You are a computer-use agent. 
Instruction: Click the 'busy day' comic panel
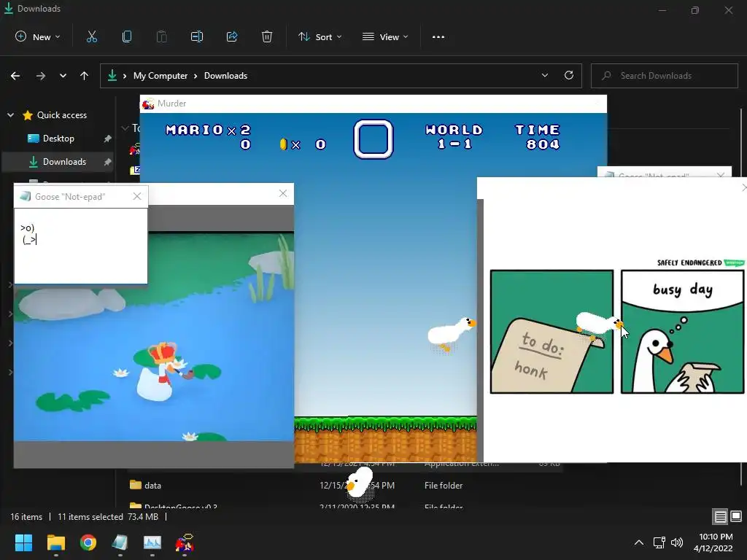pyautogui.click(x=682, y=332)
